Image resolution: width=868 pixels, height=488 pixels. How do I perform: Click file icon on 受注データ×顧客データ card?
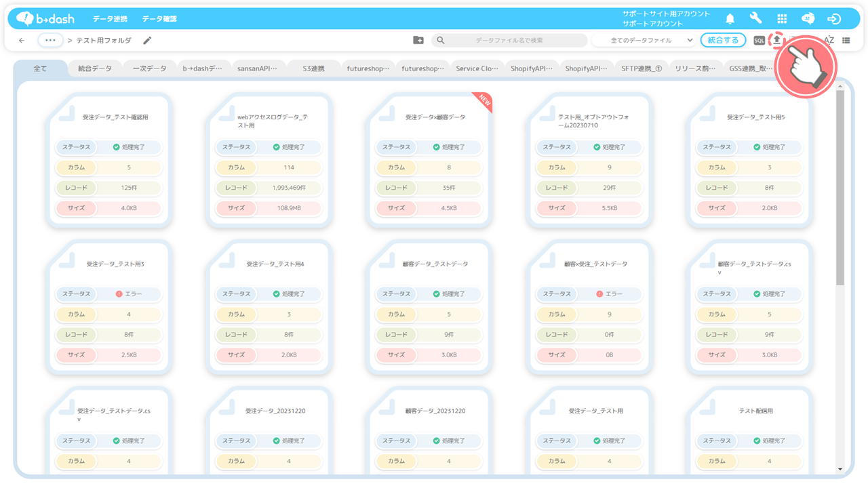coord(387,113)
